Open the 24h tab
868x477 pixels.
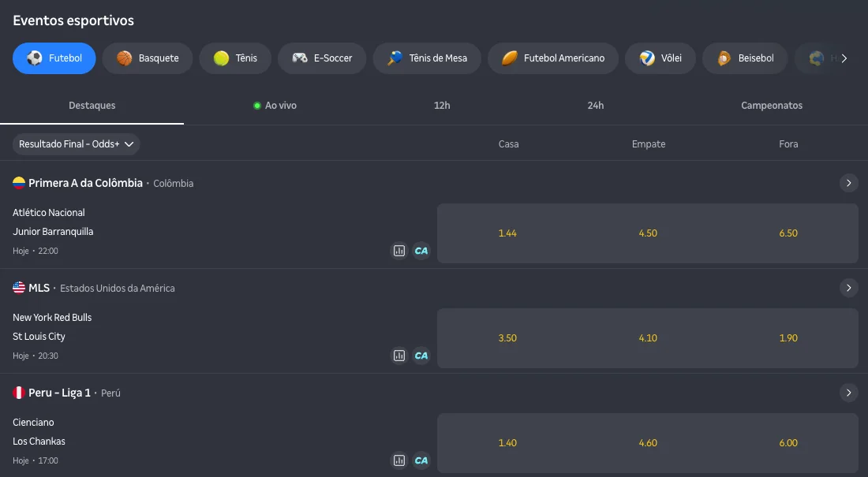(x=596, y=105)
